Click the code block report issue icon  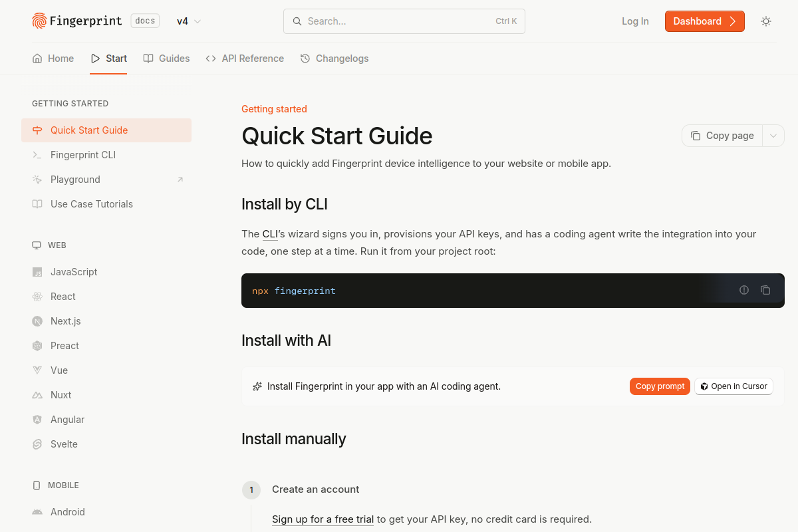744,290
